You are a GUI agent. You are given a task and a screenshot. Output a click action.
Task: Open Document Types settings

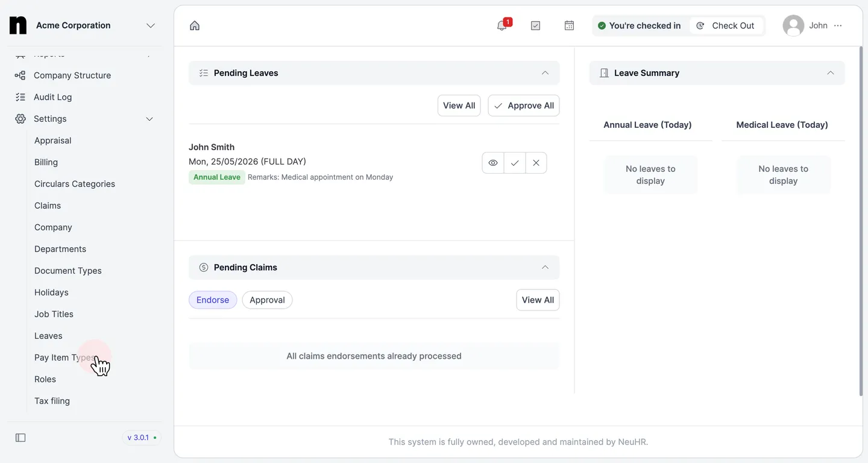pos(68,271)
